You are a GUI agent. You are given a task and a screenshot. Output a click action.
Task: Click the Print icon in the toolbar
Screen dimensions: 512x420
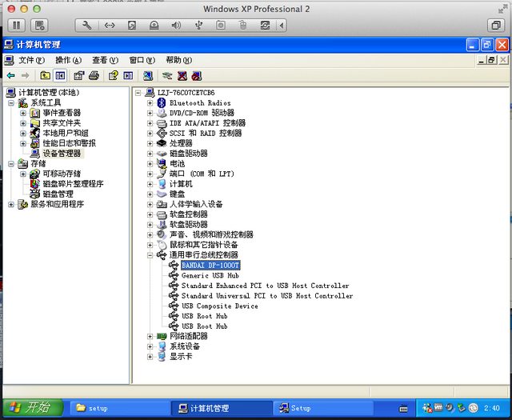click(x=94, y=76)
